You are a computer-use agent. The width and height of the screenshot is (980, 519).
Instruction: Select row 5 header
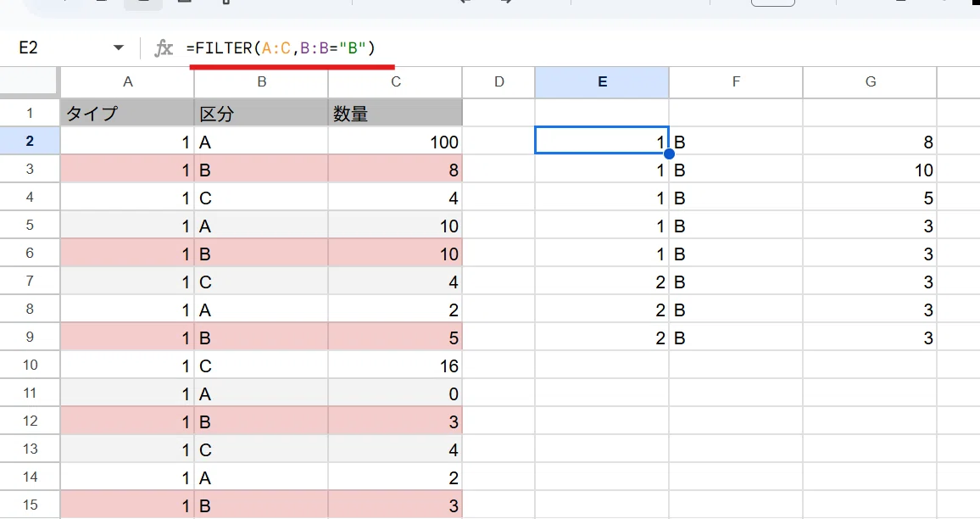tap(30, 225)
